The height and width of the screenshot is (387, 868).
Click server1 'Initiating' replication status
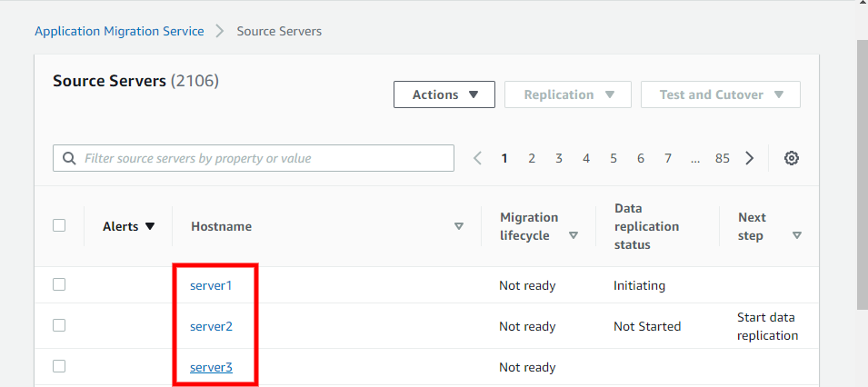click(639, 285)
